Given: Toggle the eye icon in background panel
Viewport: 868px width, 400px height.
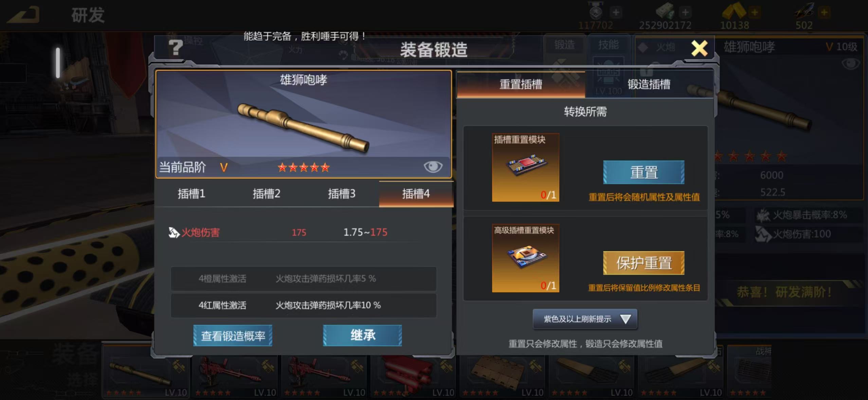Looking at the screenshot, I should (851, 64).
